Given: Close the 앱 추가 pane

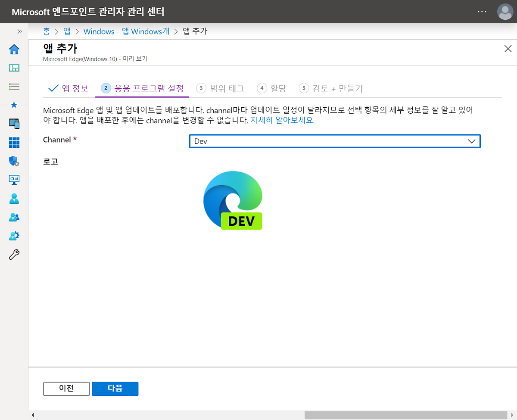Looking at the screenshot, I should (508, 49).
